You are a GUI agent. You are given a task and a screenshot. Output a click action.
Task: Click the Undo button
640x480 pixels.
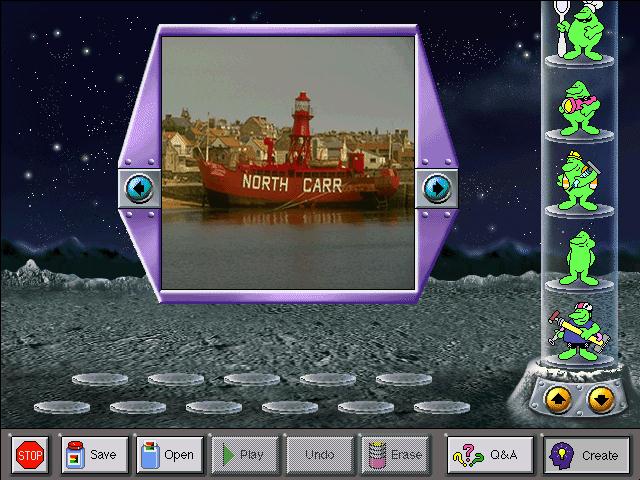click(x=320, y=455)
